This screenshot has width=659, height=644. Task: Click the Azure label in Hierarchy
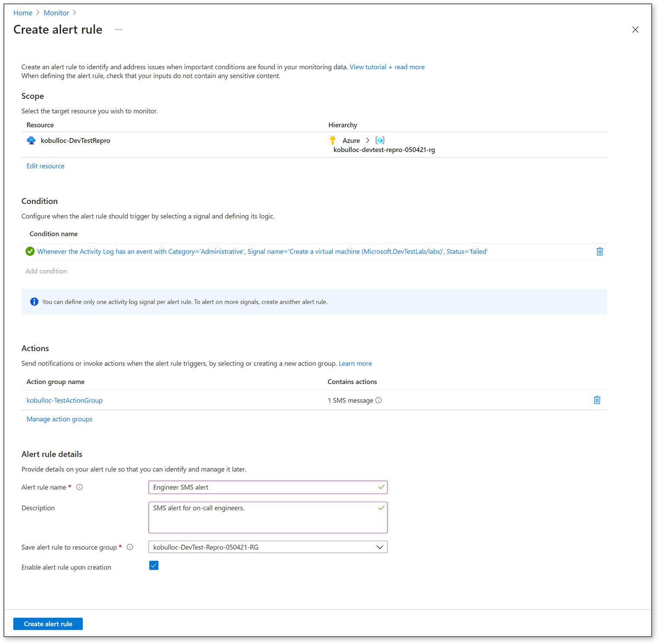[351, 141]
